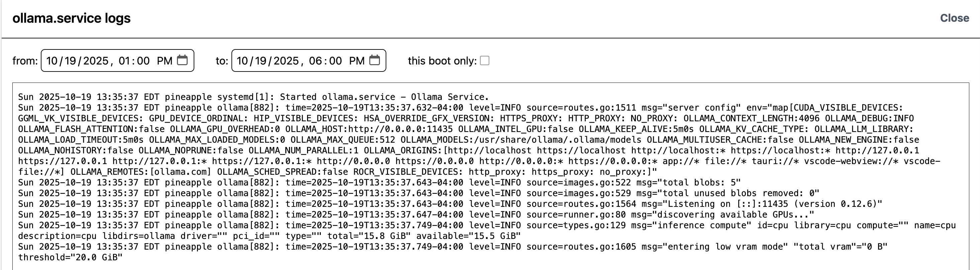Click the available="15.5 GiB" text
The width and height of the screenshot is (980, 270).
coord(468,236)
